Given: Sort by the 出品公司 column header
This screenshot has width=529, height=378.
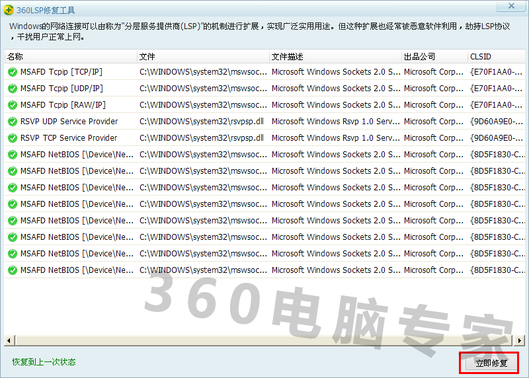Looking at the screenshot, I should coord(435,57).
